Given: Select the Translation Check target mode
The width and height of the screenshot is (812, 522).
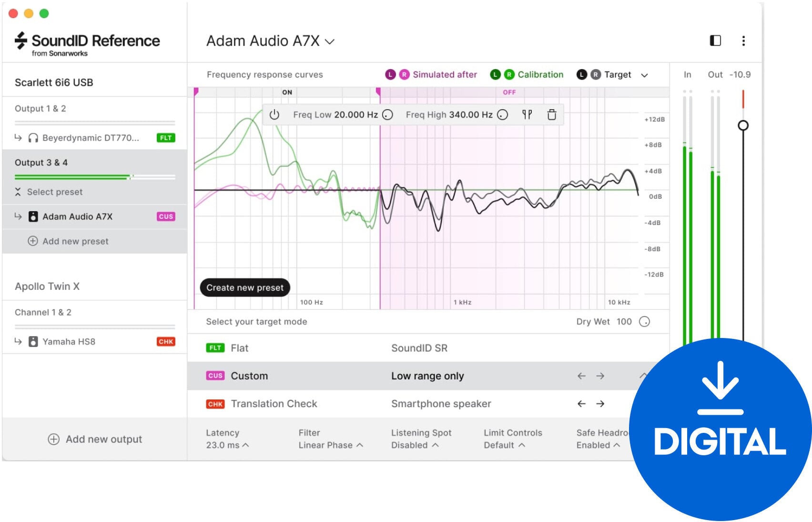Looking at the screenshot, I should click(x=274, y=404).
